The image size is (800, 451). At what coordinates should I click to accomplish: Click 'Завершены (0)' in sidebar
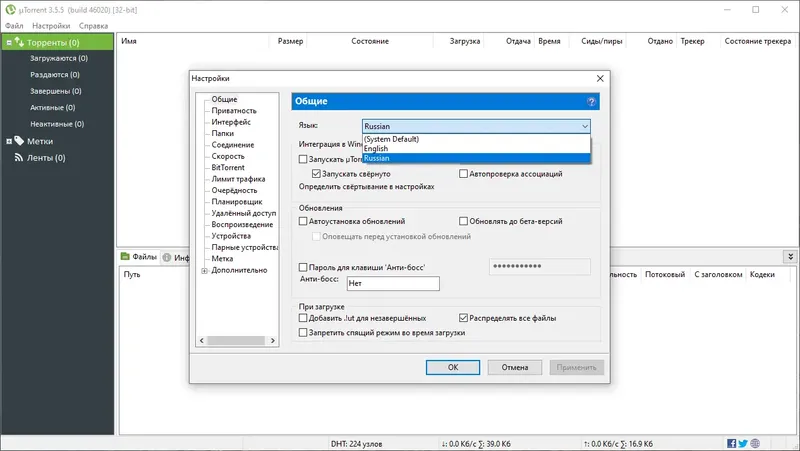pos(56,91)
